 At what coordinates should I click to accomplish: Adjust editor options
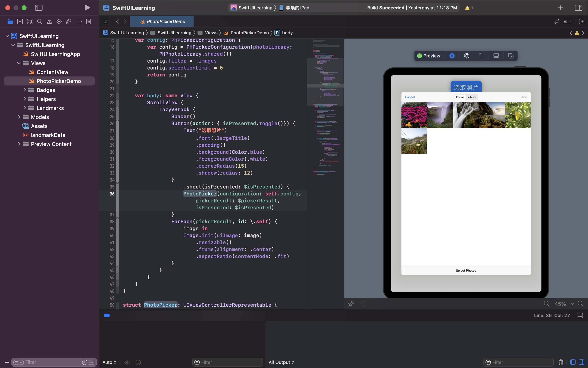pos(567,21)
